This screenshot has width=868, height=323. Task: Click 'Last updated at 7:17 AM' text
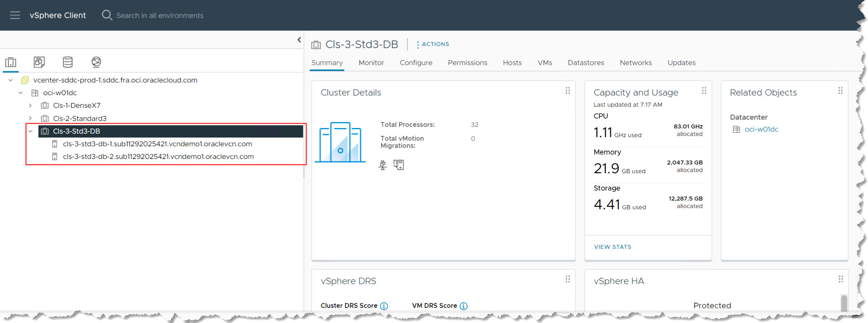click(628, 105)
